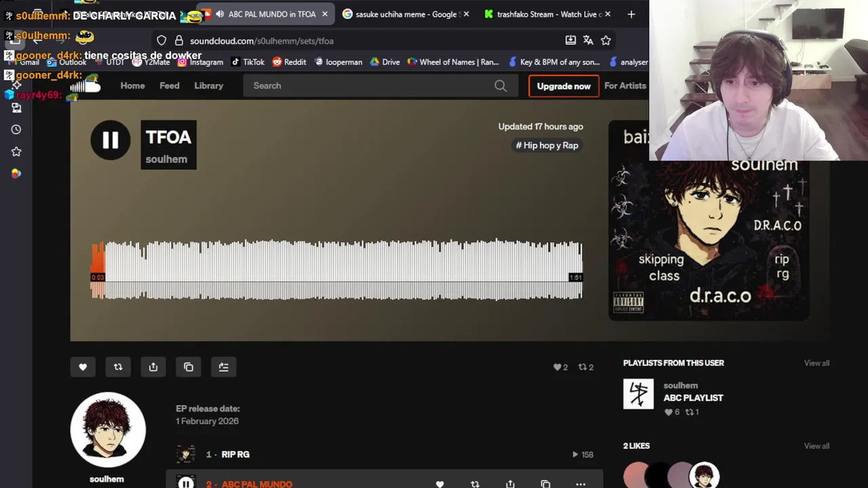Open the Drive bookmark
This screenshot has width=868, height=488.
point(384,62)
